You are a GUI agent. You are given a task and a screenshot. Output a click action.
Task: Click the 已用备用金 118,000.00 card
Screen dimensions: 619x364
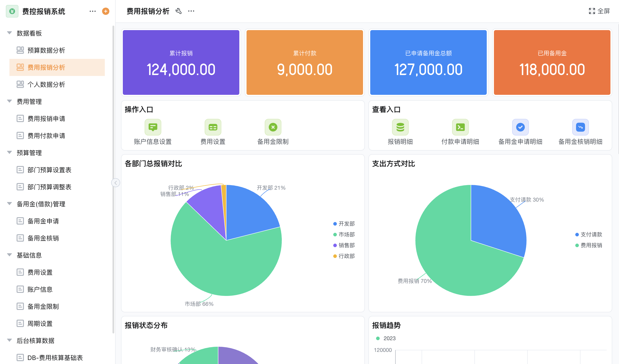point(552,62)
